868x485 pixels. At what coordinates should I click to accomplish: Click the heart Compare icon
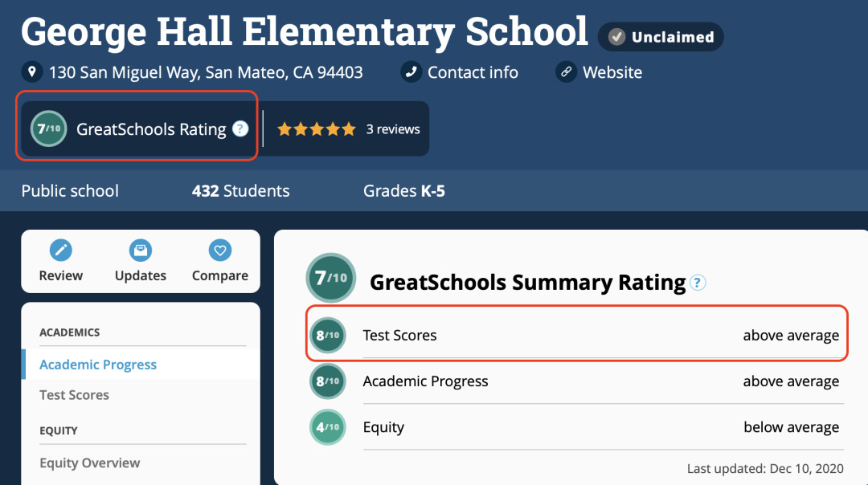[x=219, y=250]
